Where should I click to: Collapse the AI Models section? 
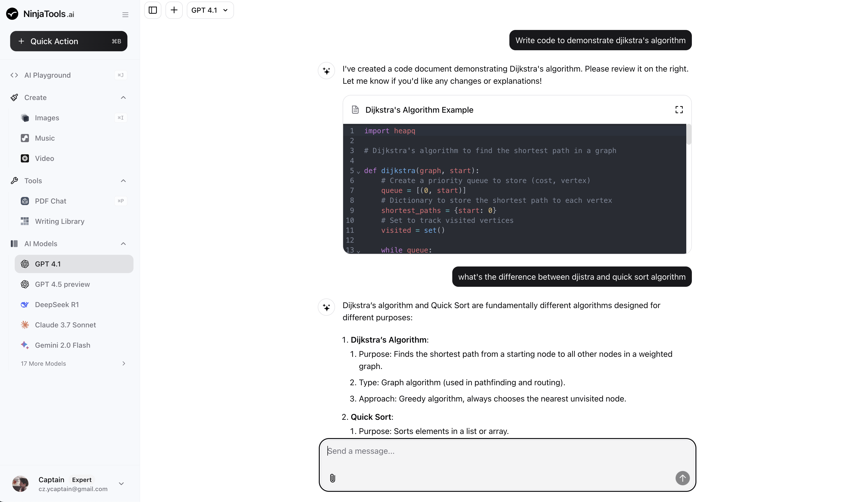pyautogui.click(x=123, y=244)
